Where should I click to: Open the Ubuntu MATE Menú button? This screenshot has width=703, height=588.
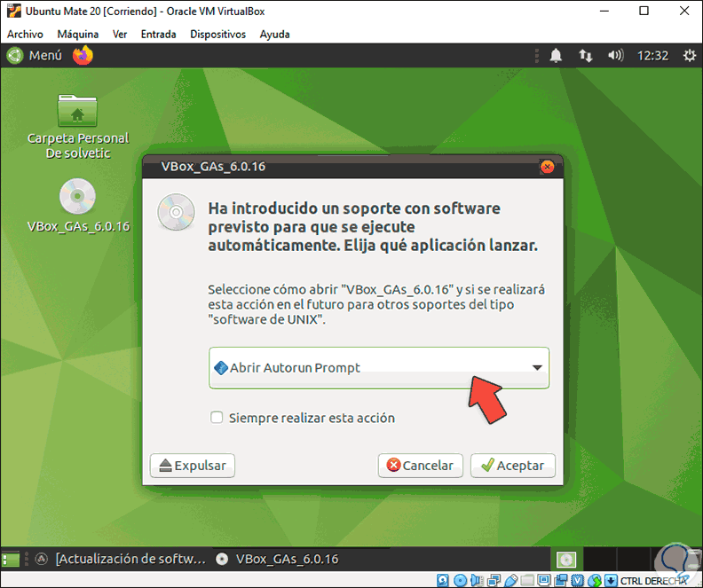35,56
